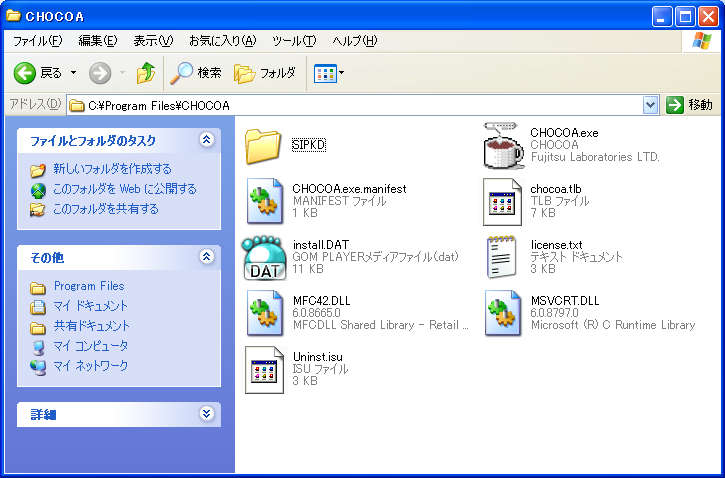Click the Up one level toolbar button
This screenshot has height=478, width=725.
coord(146,73)
